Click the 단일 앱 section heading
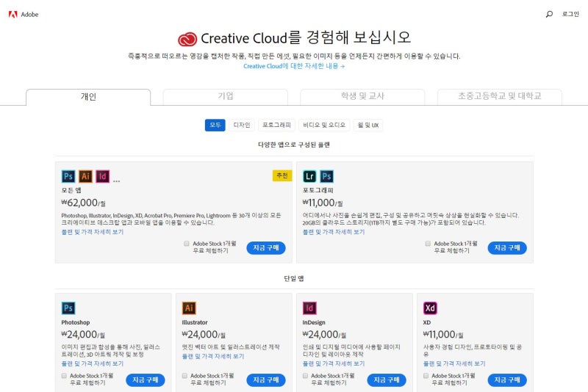The height and width of the screenshot is (392, 588). coord(294,278)
